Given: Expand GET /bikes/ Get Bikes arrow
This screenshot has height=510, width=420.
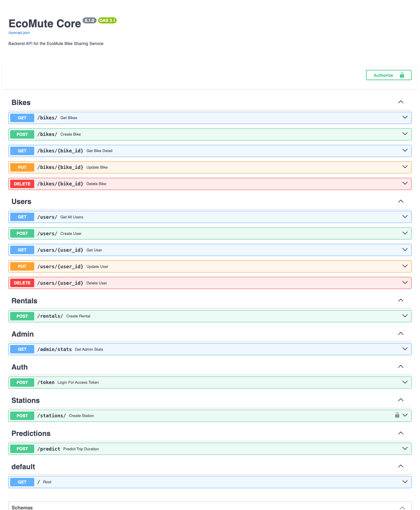Looking at the screenshot, I should (405, 117).
